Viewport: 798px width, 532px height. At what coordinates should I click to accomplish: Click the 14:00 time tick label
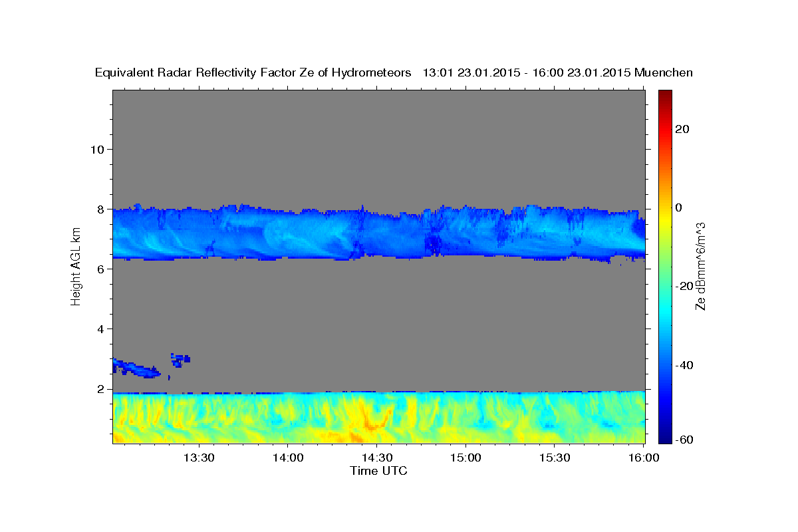click(288, 458)
